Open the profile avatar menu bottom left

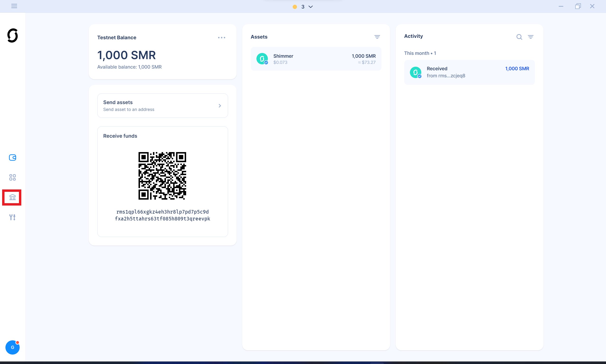[12, 347]
